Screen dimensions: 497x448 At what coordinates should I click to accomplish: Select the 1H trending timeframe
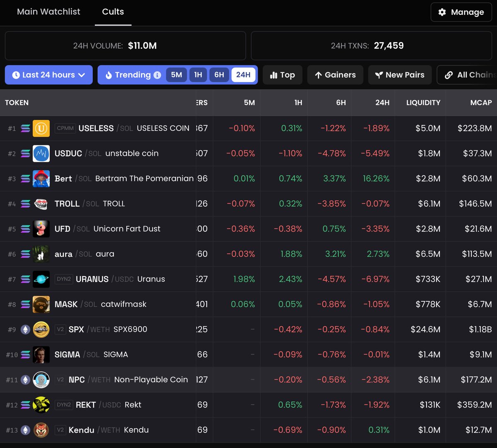click(x=198, y=75)
